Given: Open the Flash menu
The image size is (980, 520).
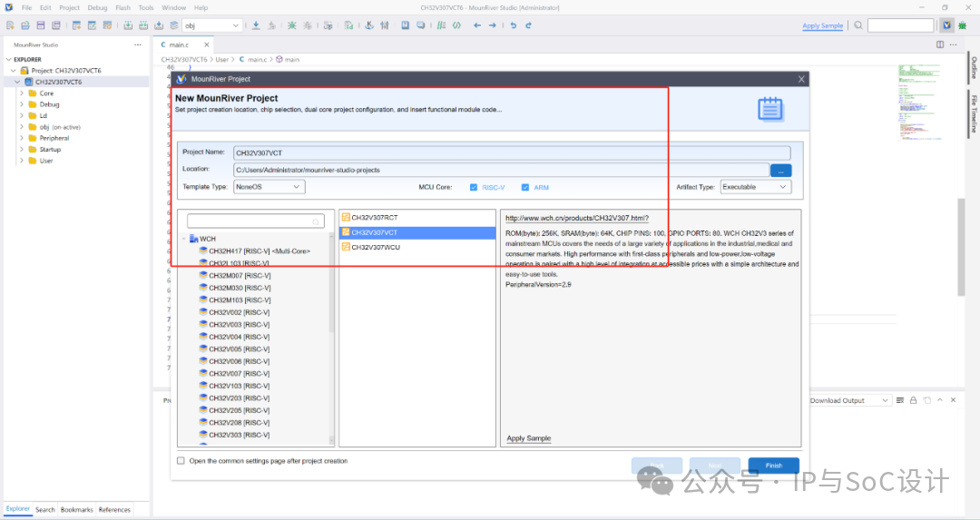Looking at the screenshot, I should tap(123, 7).
